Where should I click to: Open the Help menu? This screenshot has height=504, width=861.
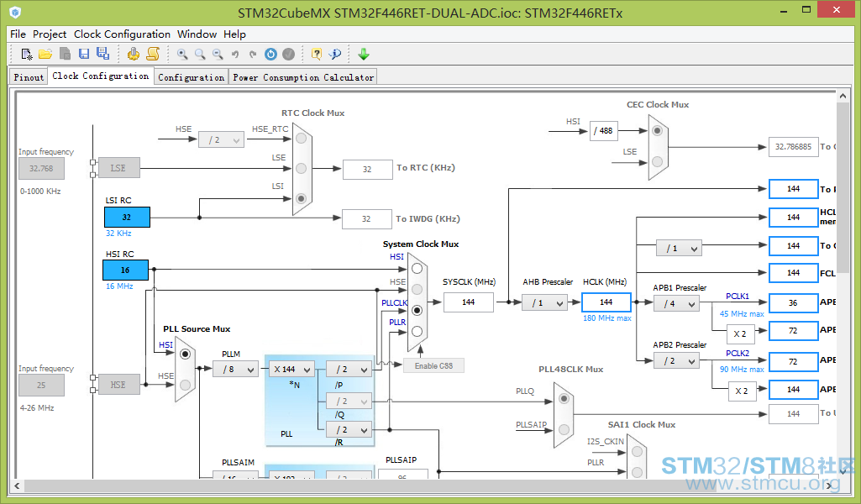tap(234, 34)
